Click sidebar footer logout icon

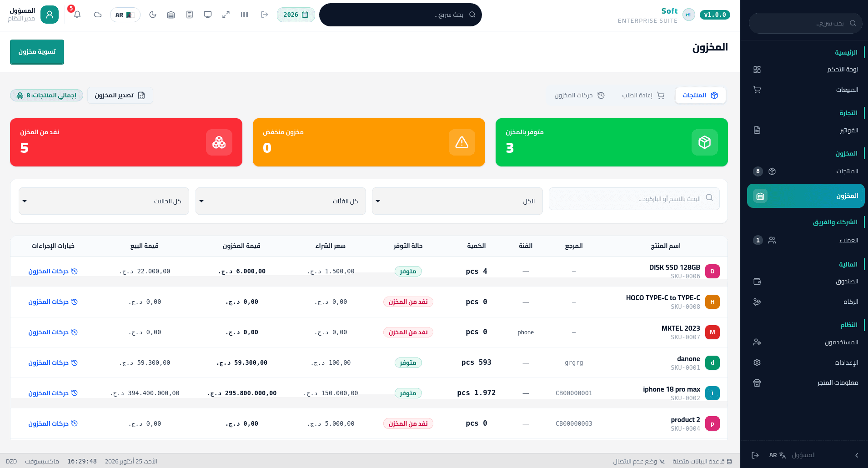(x=755, y=455)
